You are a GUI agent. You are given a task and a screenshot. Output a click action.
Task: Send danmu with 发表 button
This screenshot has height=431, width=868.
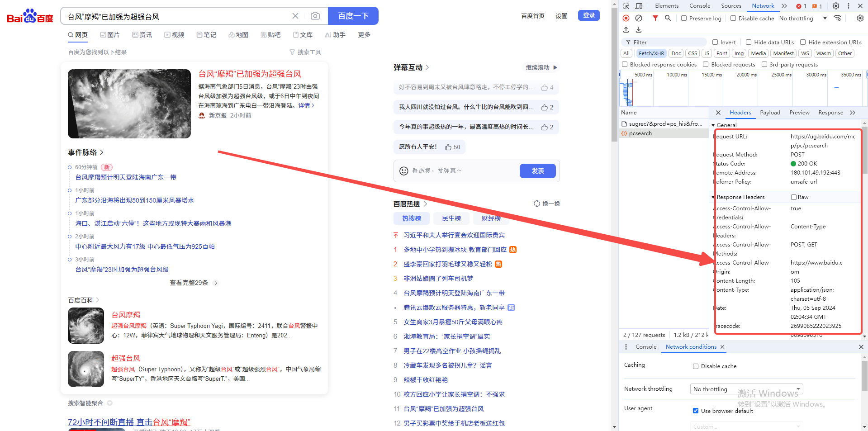(x=538, y=171)
